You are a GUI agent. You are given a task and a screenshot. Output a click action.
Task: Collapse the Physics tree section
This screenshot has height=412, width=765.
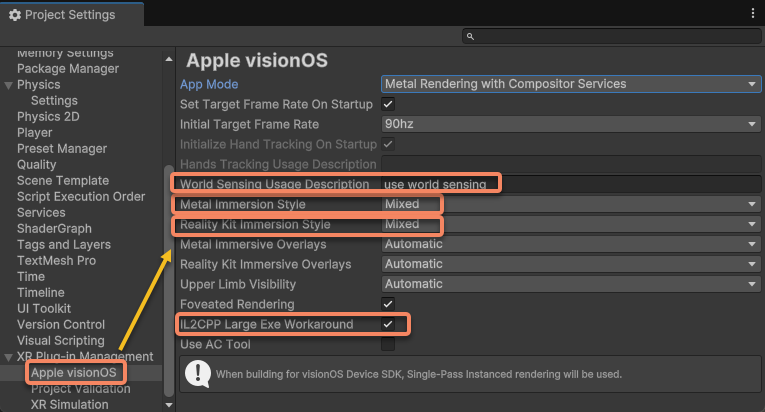(9, 85)
